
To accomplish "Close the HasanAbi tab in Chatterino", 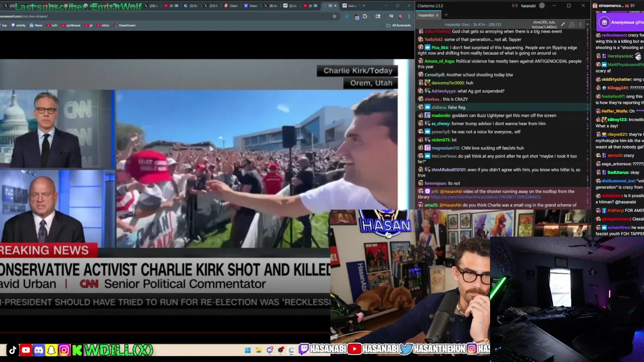I will point(437,15).
